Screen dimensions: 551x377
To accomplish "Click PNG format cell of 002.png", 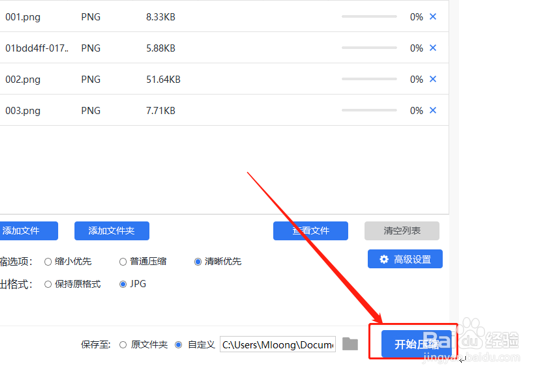I will [x=91, y=79].
